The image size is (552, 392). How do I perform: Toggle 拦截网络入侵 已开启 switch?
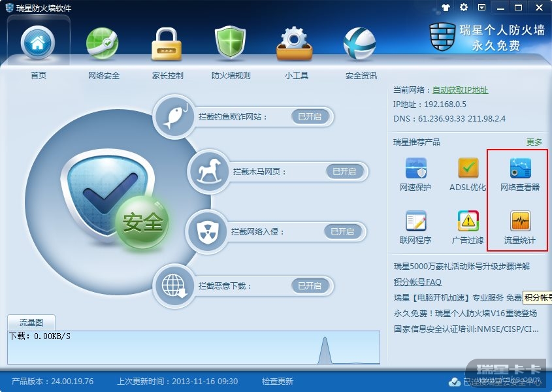coord(343,231)
